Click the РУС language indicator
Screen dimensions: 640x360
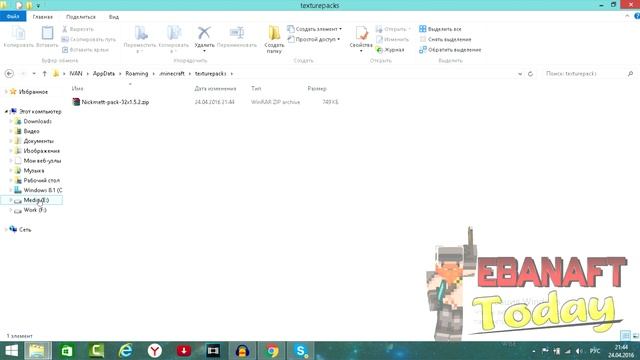(x=595, y=351)
